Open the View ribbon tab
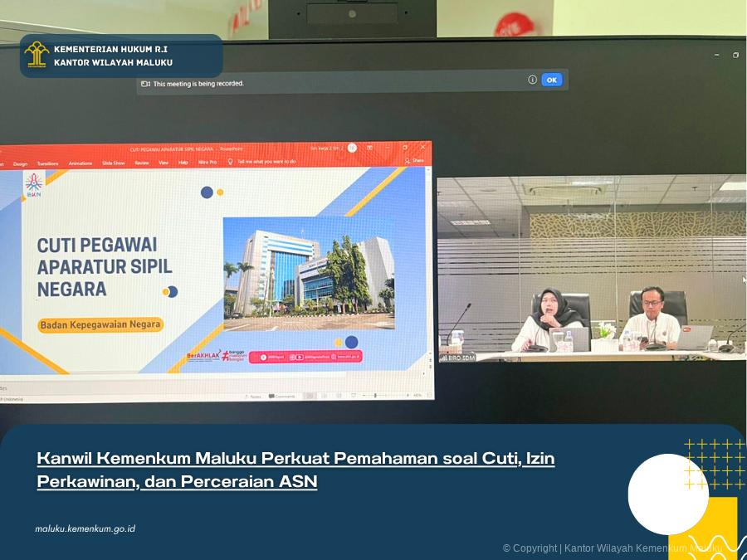Image resolution: width=747 pixels, height=560 pixels. click(x=164, y=163)
